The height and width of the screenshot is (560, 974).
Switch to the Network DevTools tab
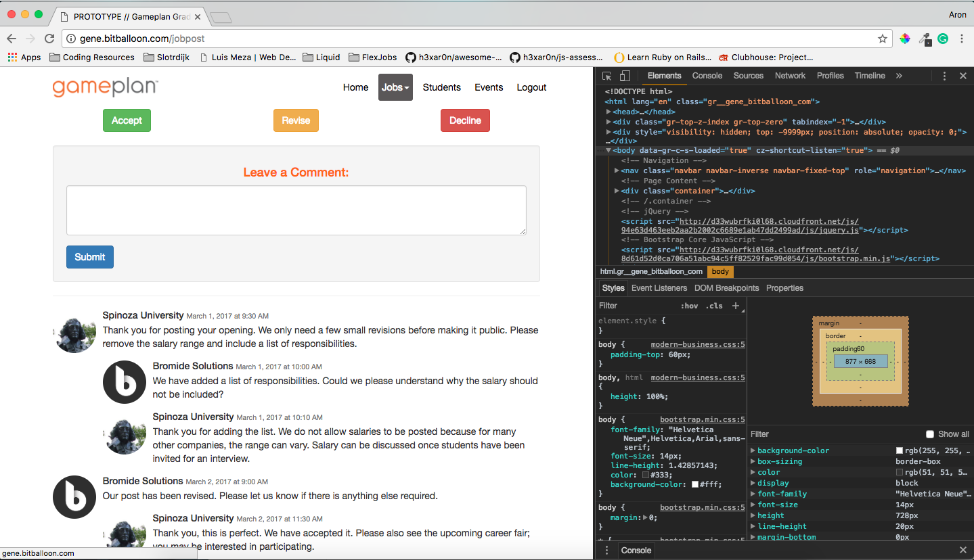791,76
